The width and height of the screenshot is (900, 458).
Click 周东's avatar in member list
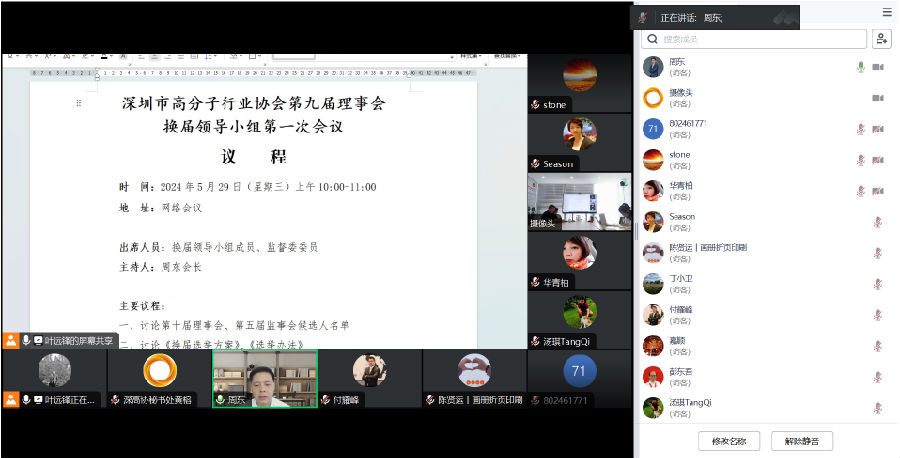653,67
